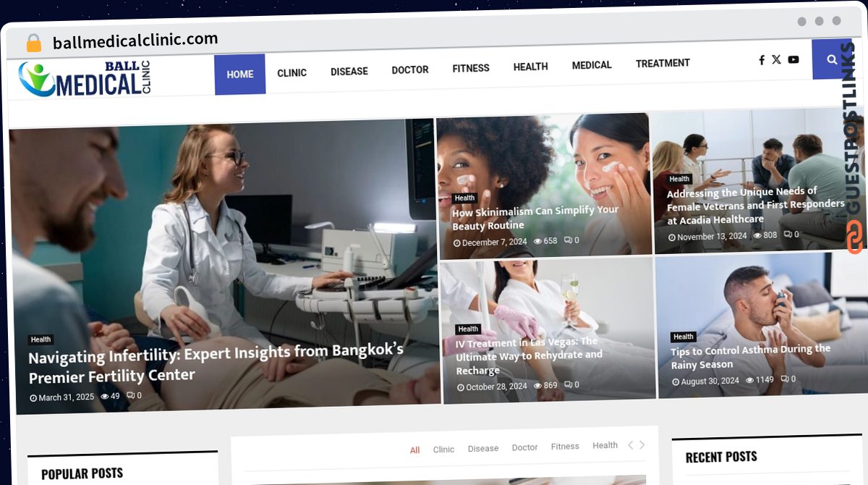Click comment icon on Skinimalism post
The image size is (868, 485).
click(x=568, y=240)
